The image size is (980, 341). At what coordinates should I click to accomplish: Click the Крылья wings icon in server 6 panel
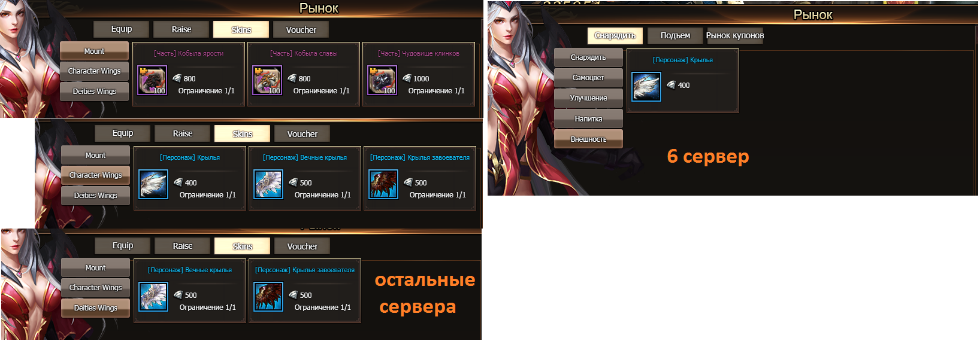coord(646,87)
